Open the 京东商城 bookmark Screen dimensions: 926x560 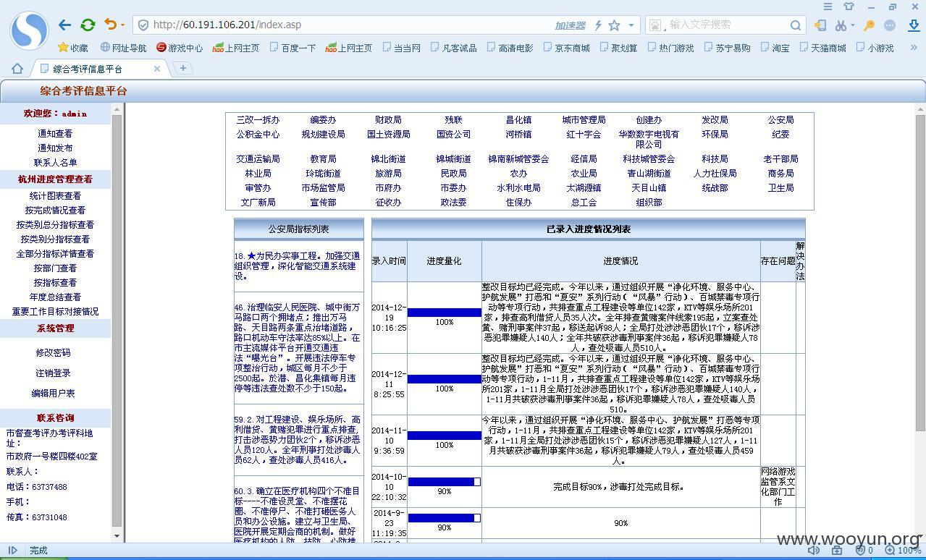pos(566,48)
